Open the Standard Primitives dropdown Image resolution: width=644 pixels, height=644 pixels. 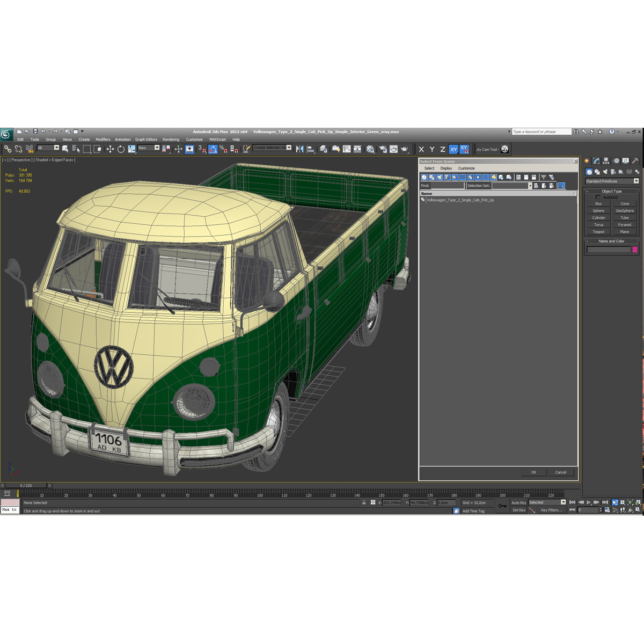[612, 181]
